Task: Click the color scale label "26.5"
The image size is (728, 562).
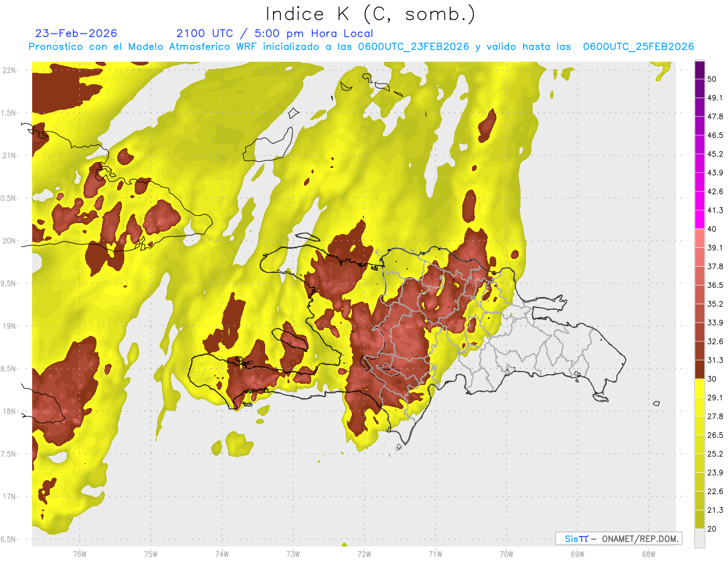Action: pos(715,435)
